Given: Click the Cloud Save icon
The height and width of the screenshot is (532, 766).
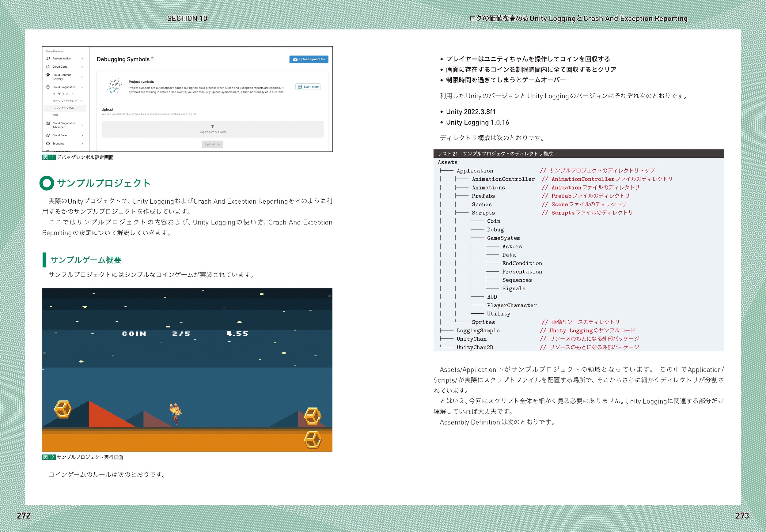Looking at the screenshot, I should click(x=48, y=136).
